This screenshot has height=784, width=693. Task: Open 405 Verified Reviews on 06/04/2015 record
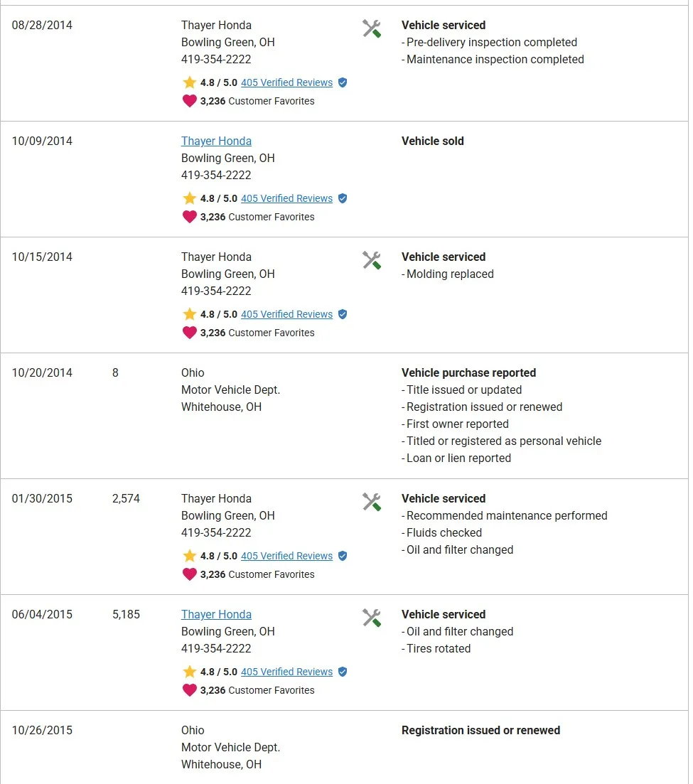(x=286, y=672)
